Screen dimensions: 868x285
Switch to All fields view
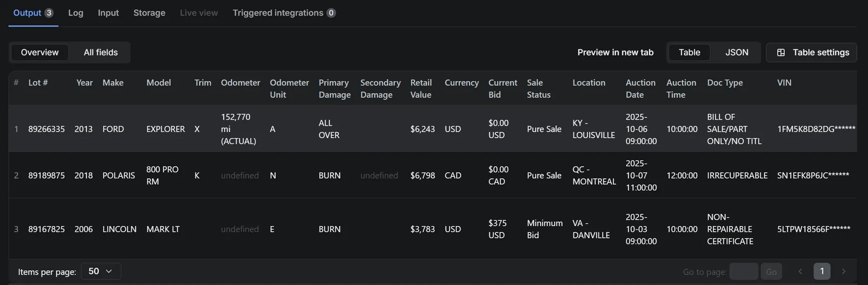point(100,52)
